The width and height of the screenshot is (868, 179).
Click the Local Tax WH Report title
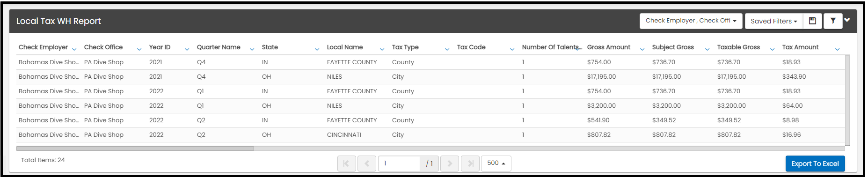(x=58, y=21)
